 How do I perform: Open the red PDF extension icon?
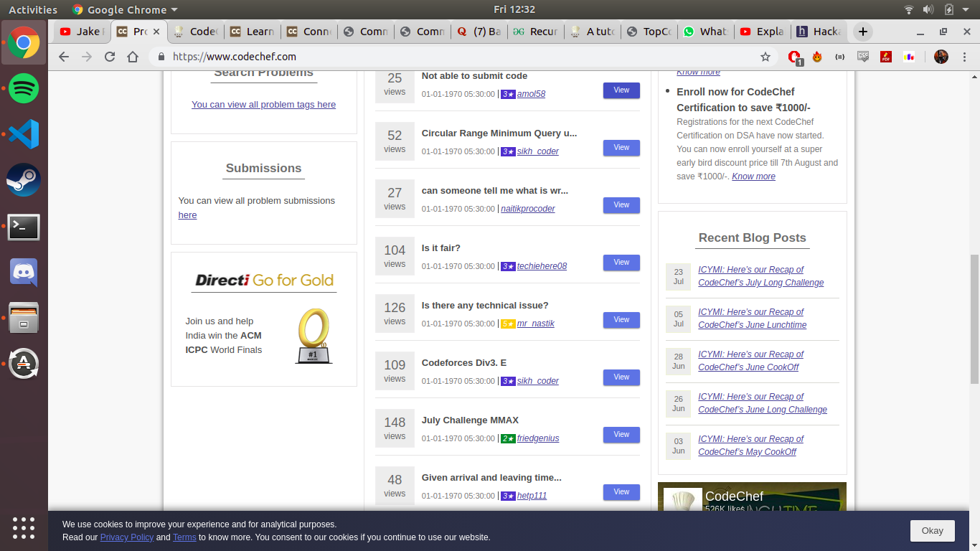886,57
